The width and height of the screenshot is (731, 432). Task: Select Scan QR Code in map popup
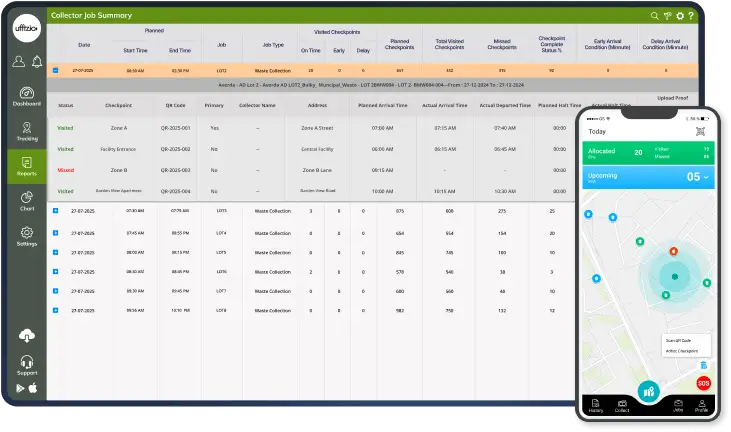pos(679,341)
